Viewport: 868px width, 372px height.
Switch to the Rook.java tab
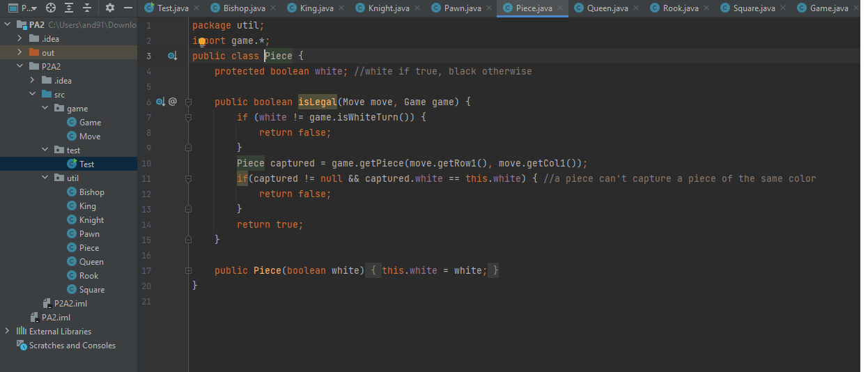(x=681, y=8)
